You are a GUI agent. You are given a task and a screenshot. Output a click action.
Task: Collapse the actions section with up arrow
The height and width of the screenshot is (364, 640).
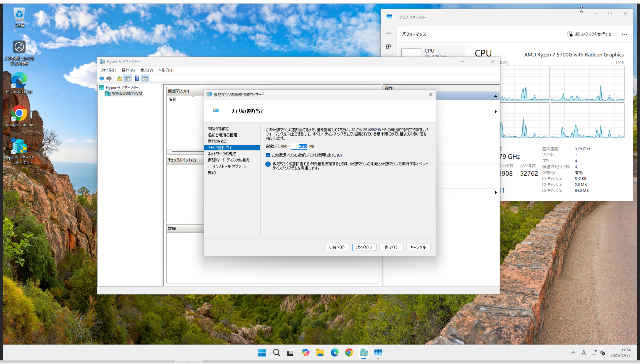click(496, 96)
